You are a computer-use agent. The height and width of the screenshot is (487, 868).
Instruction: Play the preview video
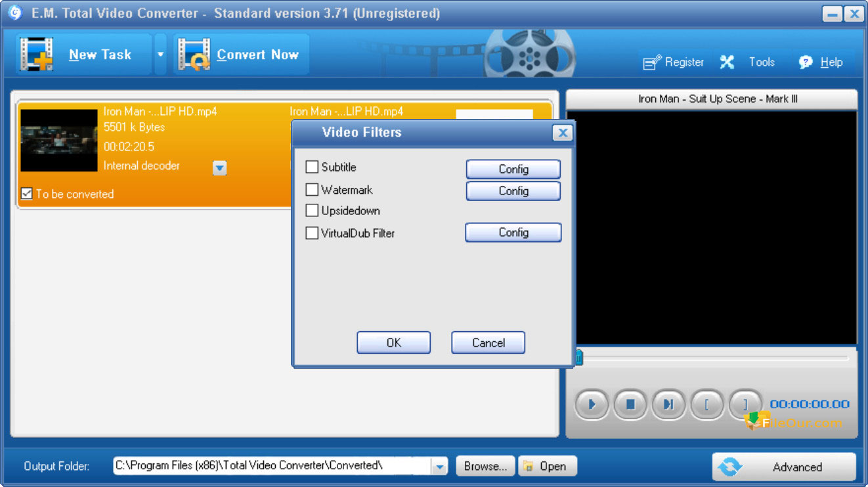point(592,404)
